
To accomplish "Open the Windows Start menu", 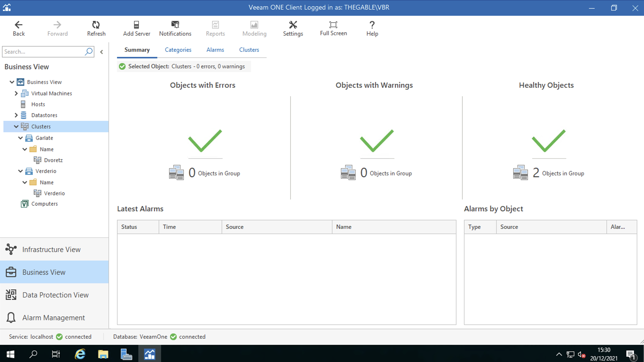I will (x=10, y=354).
